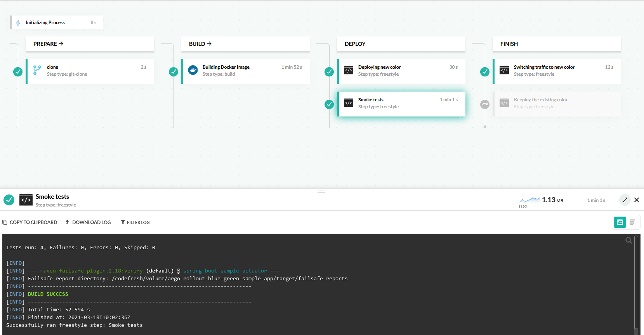This screenshot has height=335, width=644.
Task: Click the Deploying new color code icon
Action: (349, 70)
